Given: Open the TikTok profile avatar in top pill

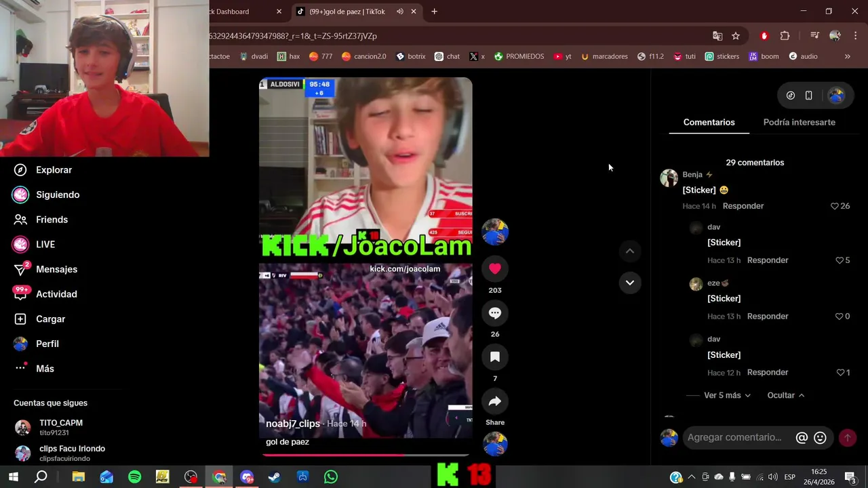Looking at the screenshot, I should (836, 96).
